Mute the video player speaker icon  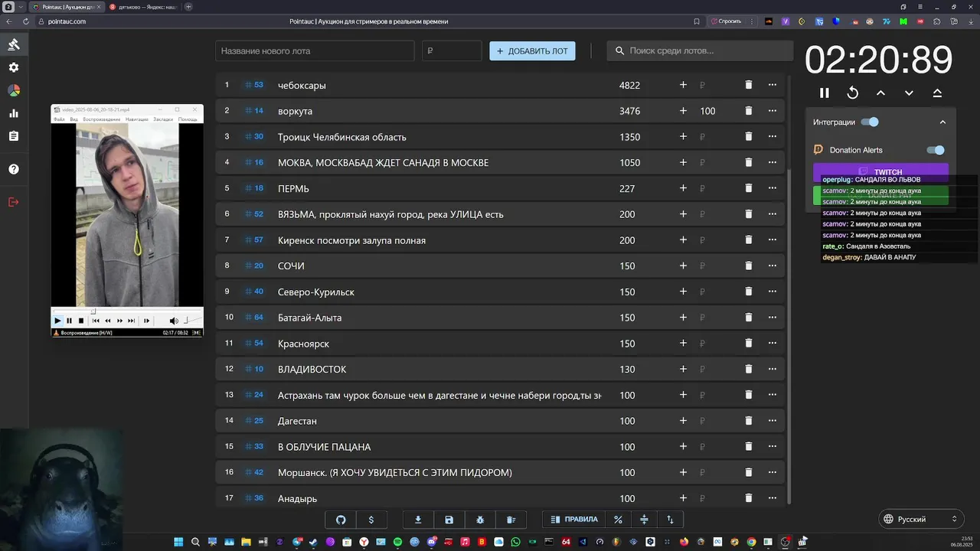[x=174, y=321]
